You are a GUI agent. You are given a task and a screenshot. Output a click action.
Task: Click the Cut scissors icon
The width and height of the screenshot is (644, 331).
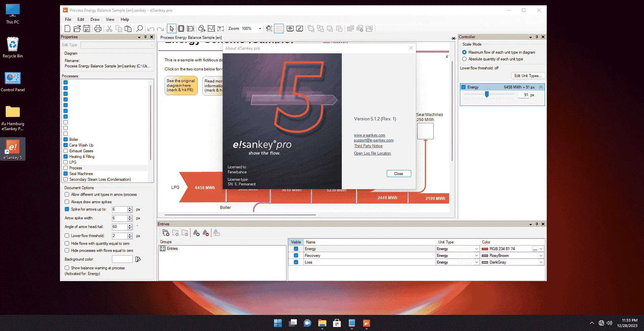pyautogui.click(x=109, y=29)
